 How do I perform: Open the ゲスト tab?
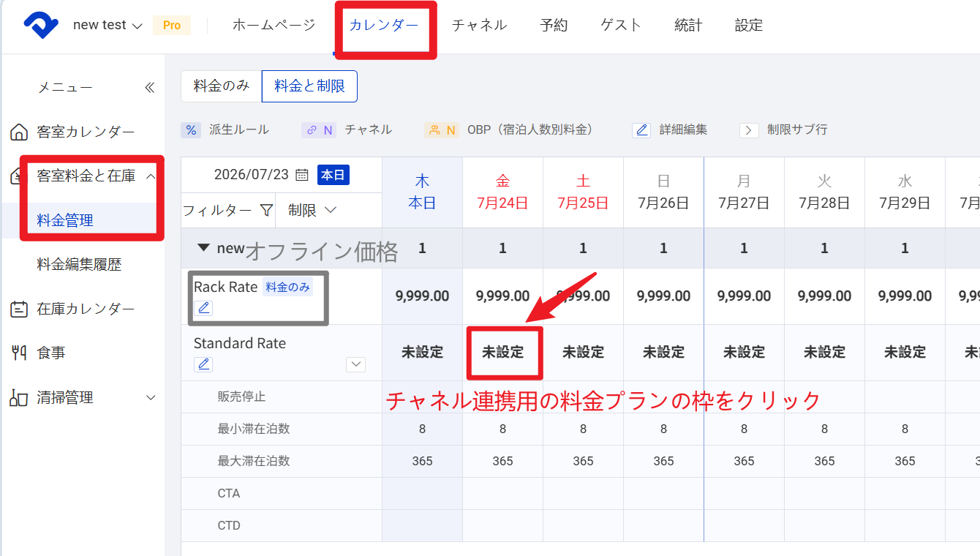pyautogui.click(x=621, y=25)
